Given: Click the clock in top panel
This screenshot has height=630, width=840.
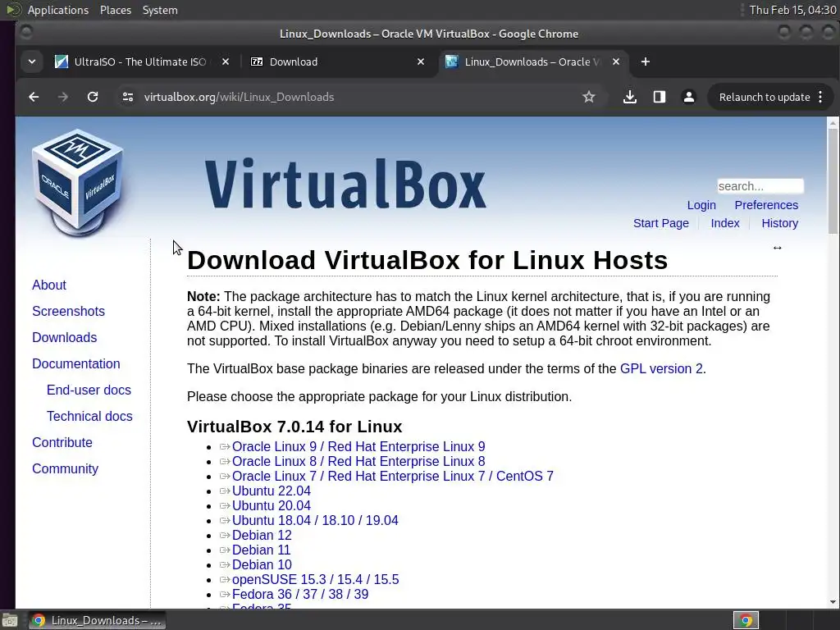Looking at the screenshot, I should click(x=793, y=10).
